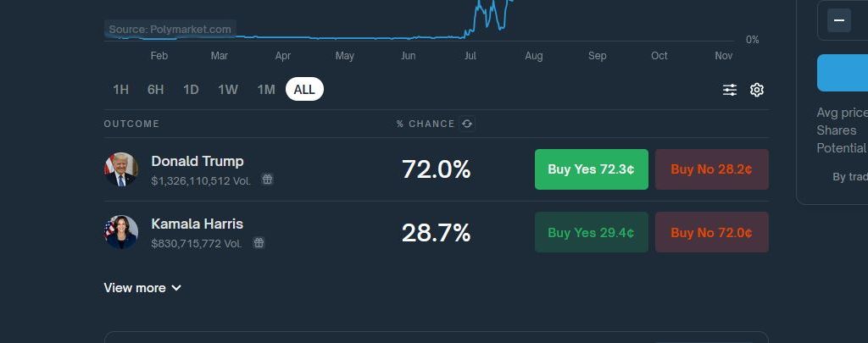The width and height of the screenshot is (868, 343).
Task: Click Kamala Harris's portrait avatar
Action: tap(121, 232)
